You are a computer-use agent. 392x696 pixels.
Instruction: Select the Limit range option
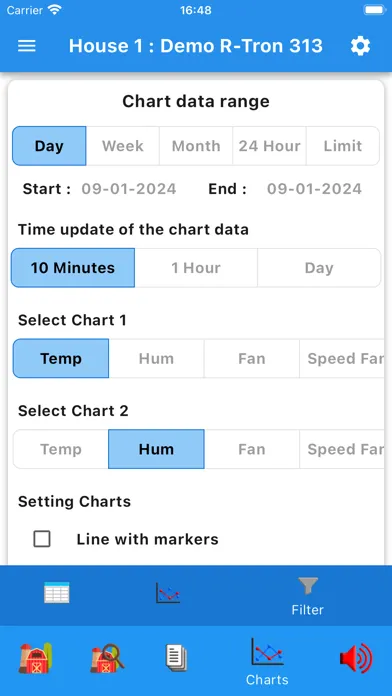[343, 146]
